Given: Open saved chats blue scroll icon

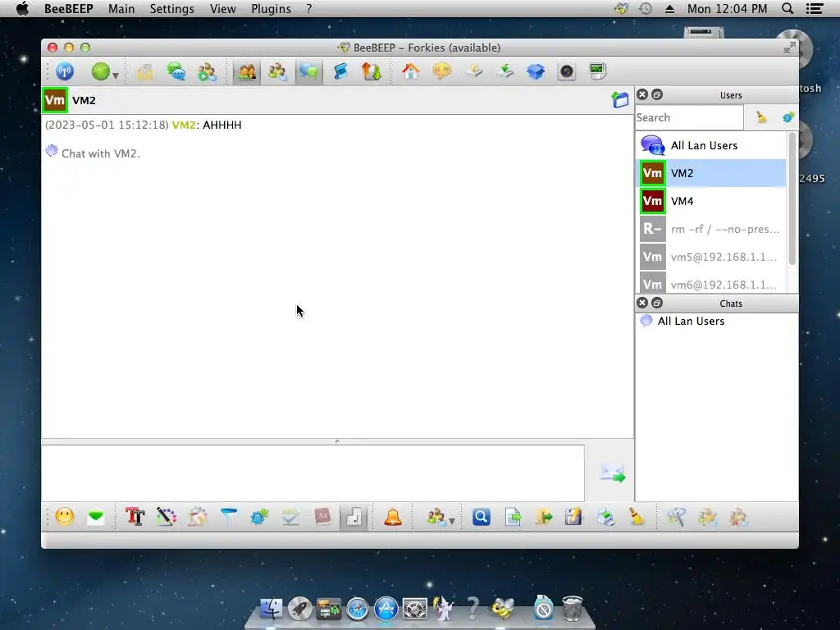Looking at the screenshot, I should coord(340,71).
